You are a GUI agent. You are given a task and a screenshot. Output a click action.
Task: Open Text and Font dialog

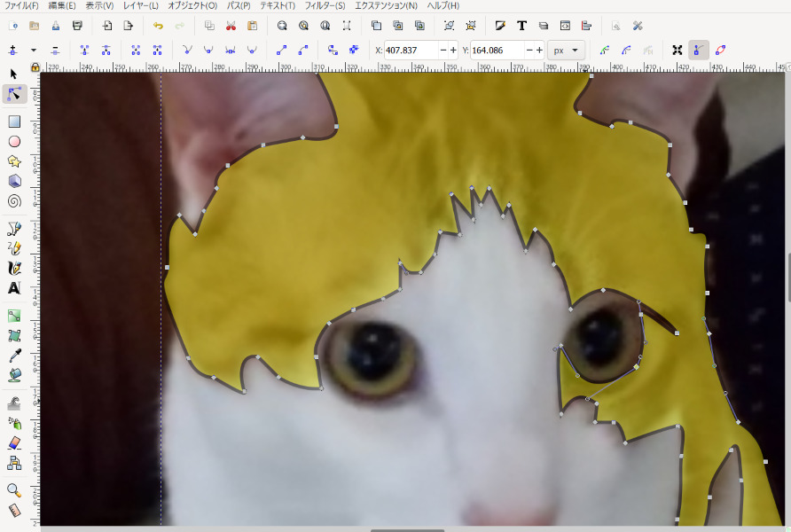tap(522, 26)
